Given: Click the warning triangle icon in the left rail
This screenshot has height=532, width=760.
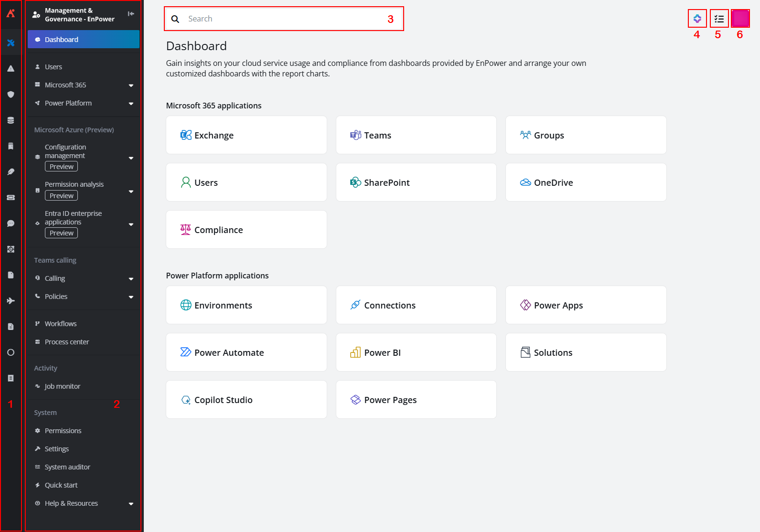Looking at the screenshot, I should point(11,69).
